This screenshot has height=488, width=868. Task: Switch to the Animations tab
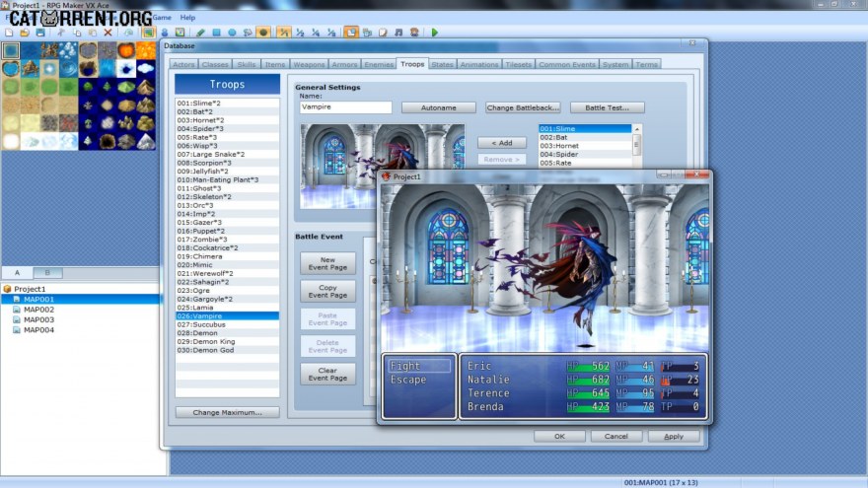click(479, 65)
